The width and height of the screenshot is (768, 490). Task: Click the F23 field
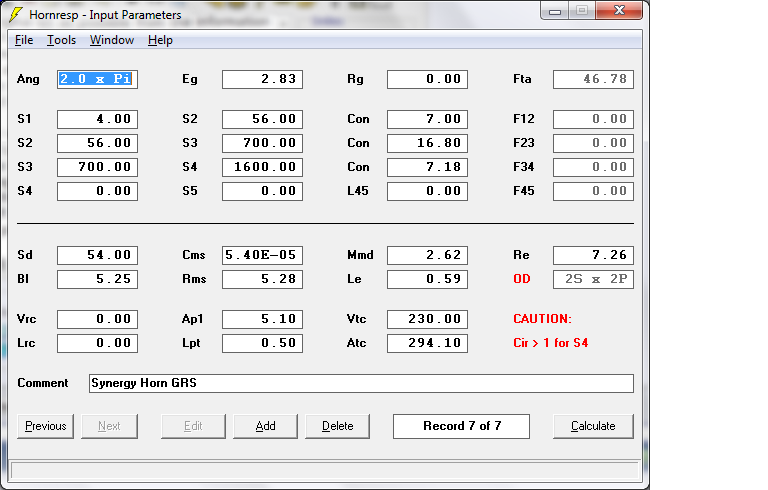594,143
